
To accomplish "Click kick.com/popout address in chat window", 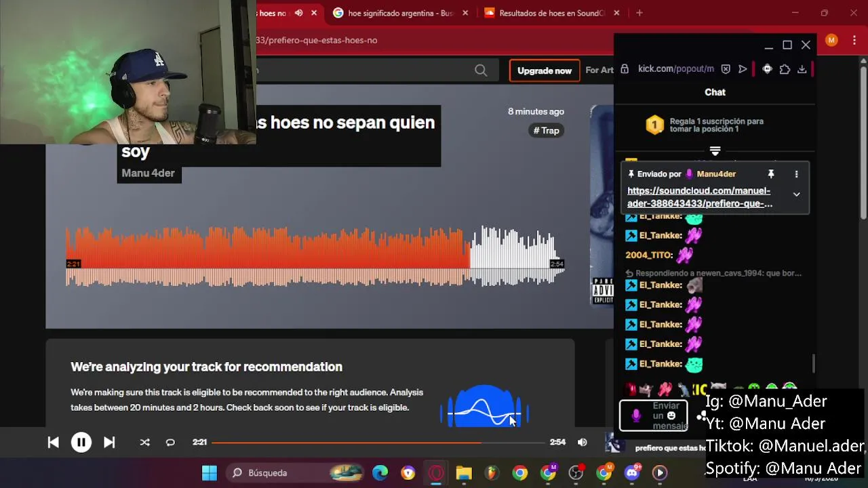I will (x=675, y=68).
